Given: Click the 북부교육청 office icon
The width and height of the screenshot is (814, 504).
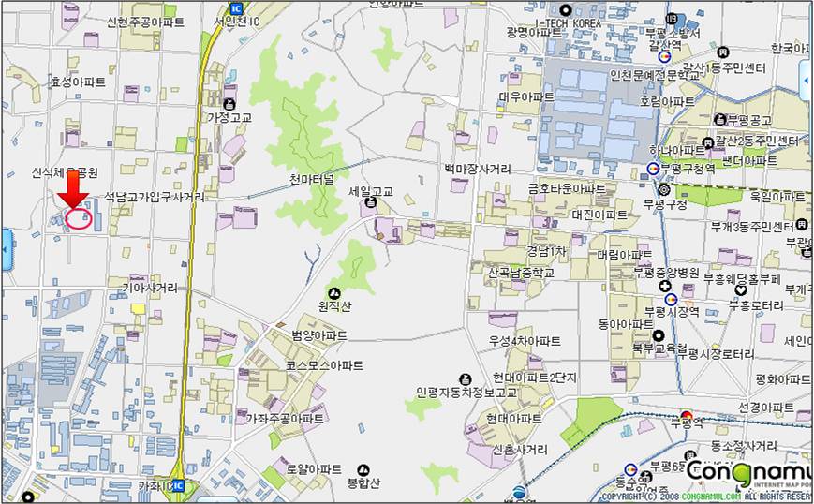Looking at the screenshot, I should (x=659, y=335).
